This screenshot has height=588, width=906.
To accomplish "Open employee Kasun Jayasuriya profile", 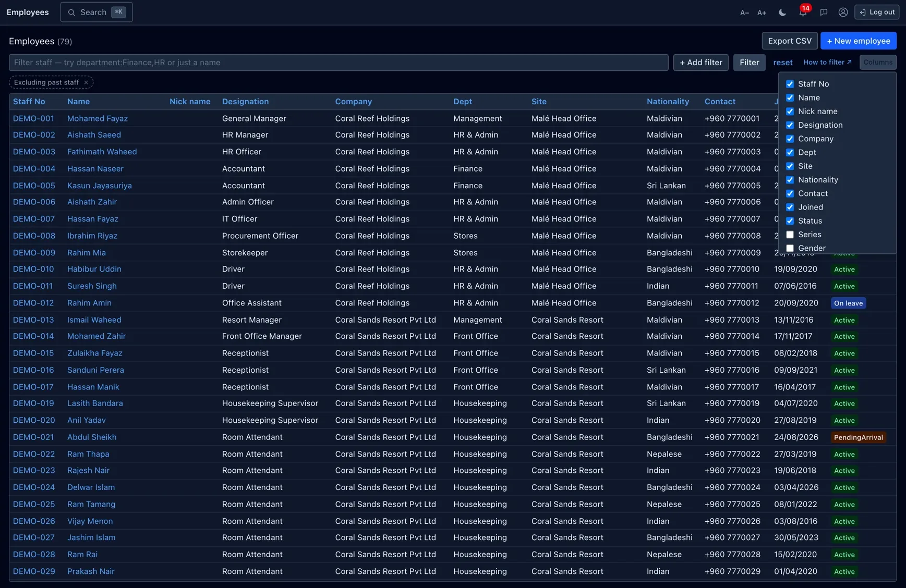I will 100,186.
